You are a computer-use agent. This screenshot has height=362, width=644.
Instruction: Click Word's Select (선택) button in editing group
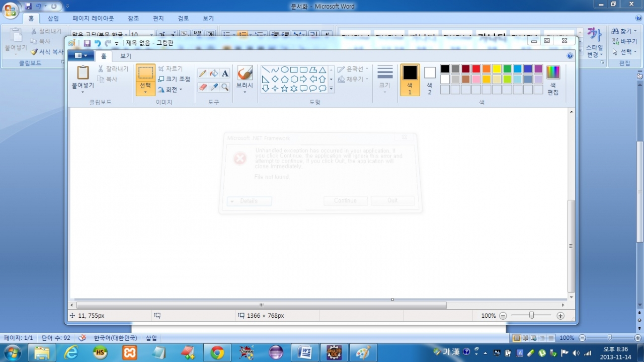click(x=624, y=52)
